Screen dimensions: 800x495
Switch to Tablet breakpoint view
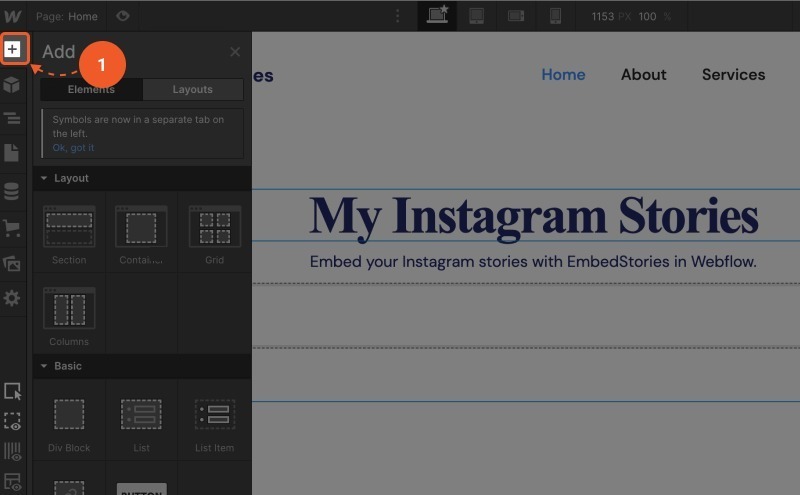[477, 16]
